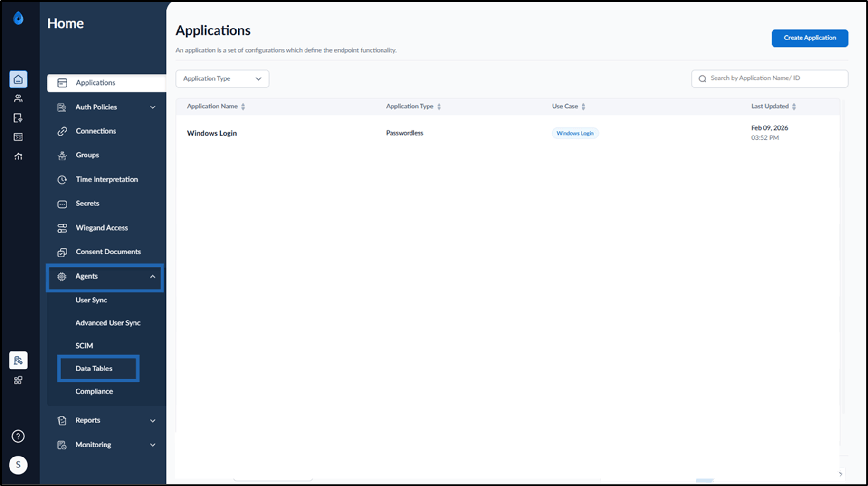Screen dimensions: 868x486
Task: Click the Home heading
Action: click(66, 23)
